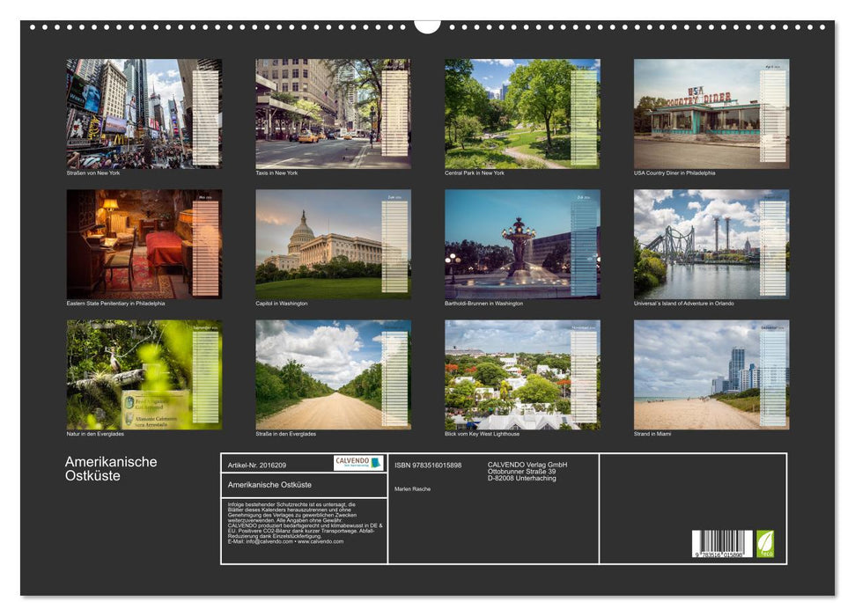Select the Bartholdi-Brunnen in Washington image
This screenshot has width=855, height=616.
point(520,244)
